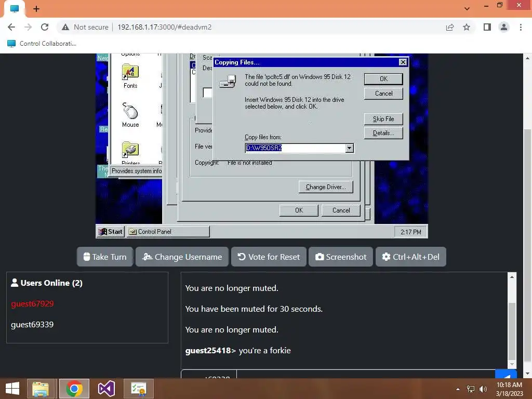The height and width of the screenshot is (399, 532).
Task: Bookmark this page with the star icon
Action: [x=467, y=27]
